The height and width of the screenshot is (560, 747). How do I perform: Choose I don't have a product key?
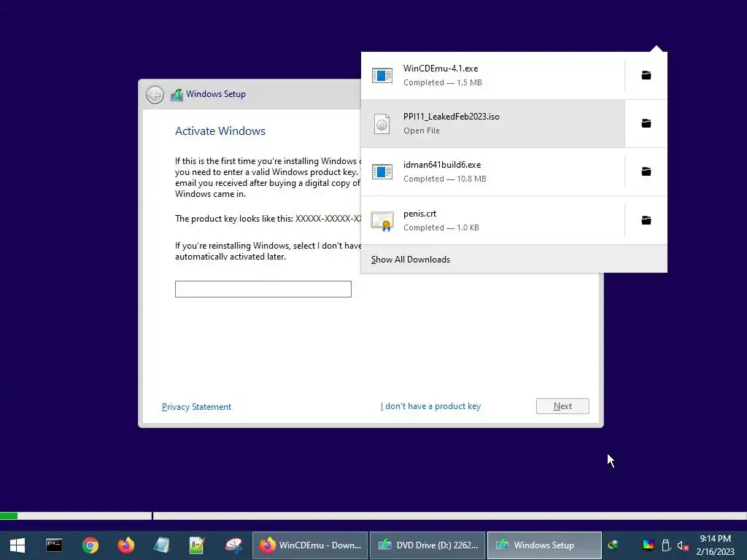point(430,406)
